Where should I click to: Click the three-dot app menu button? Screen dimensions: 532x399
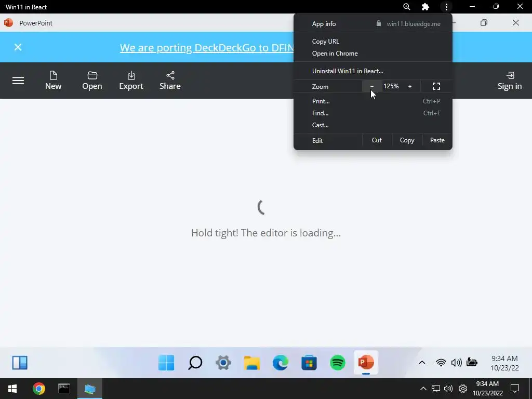coord(446,7)
